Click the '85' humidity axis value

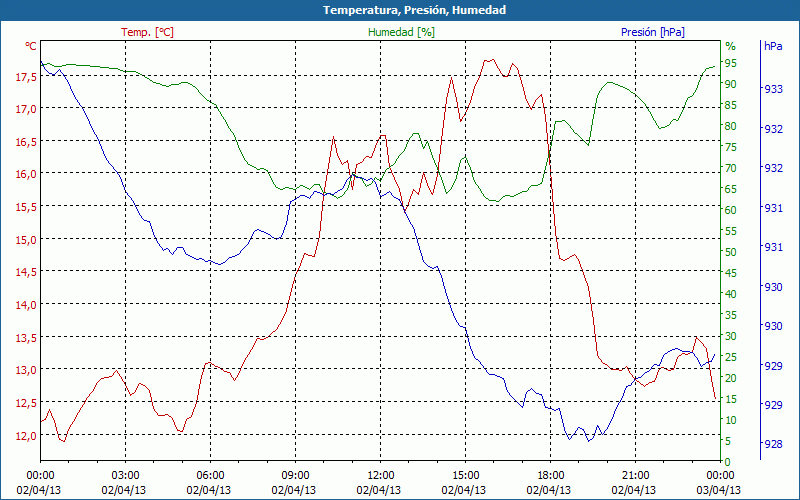[730, 105]
